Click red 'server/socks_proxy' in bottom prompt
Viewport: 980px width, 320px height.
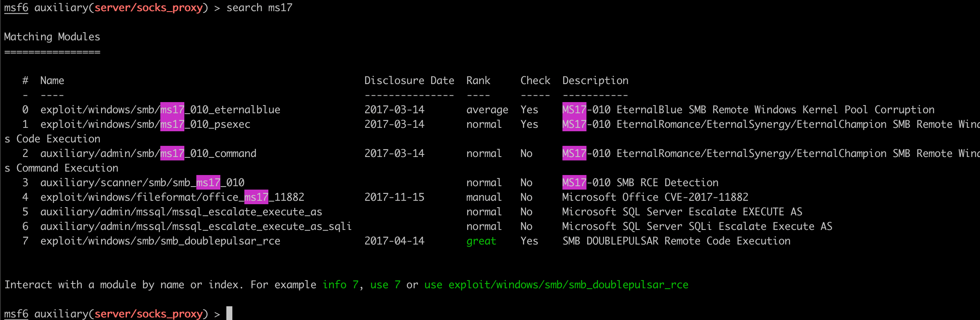pos(148,314)
